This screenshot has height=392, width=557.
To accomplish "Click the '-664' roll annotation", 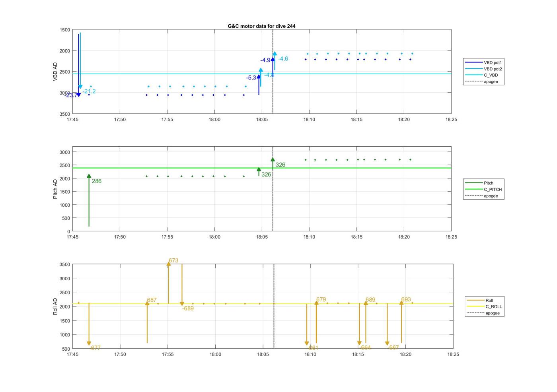I will [365, 348].
